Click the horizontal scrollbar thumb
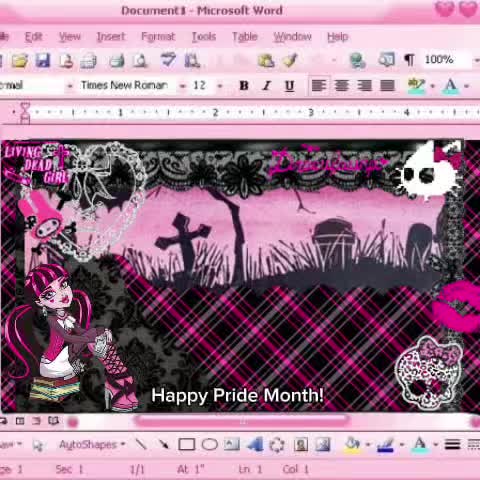The height and width of the screenshot is (480, 480). click(x=241, y=421)
